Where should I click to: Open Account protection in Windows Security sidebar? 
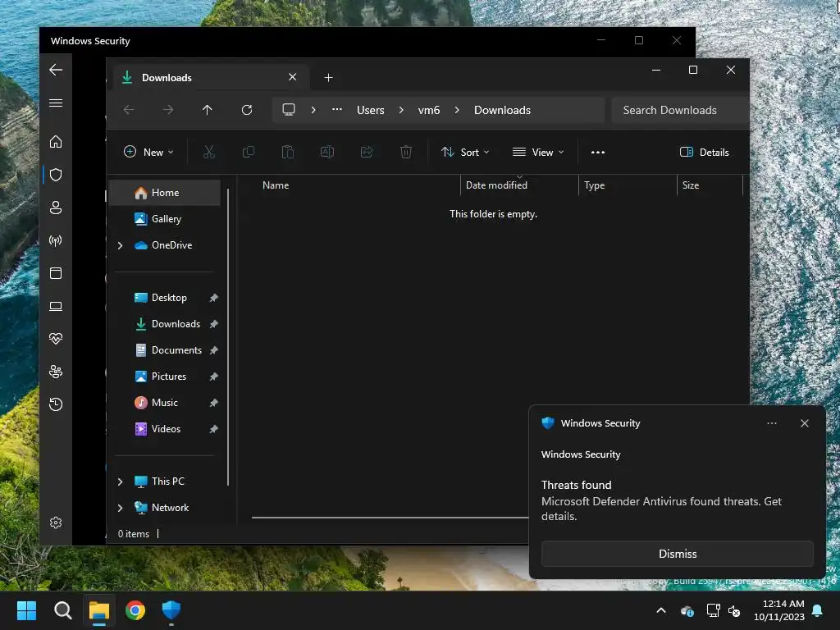pos(56,208)
